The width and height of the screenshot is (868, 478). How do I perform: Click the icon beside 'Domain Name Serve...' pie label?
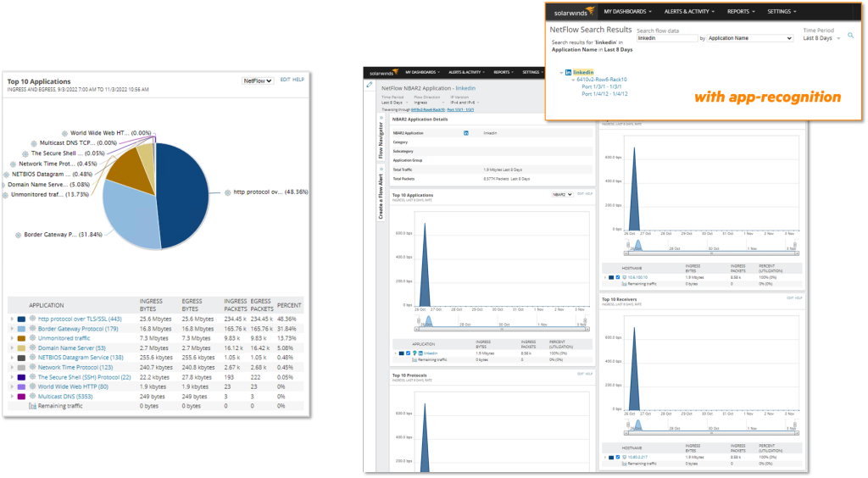point(3,185)
